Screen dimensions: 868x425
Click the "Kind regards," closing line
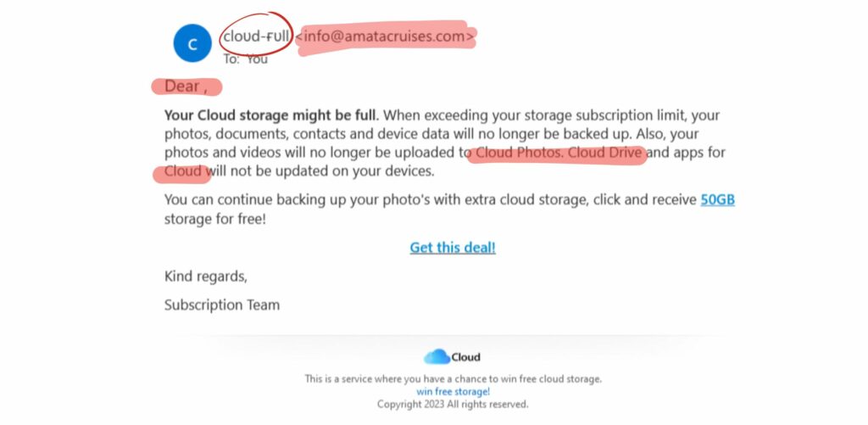pyautogui.click(x=206, y=277)
